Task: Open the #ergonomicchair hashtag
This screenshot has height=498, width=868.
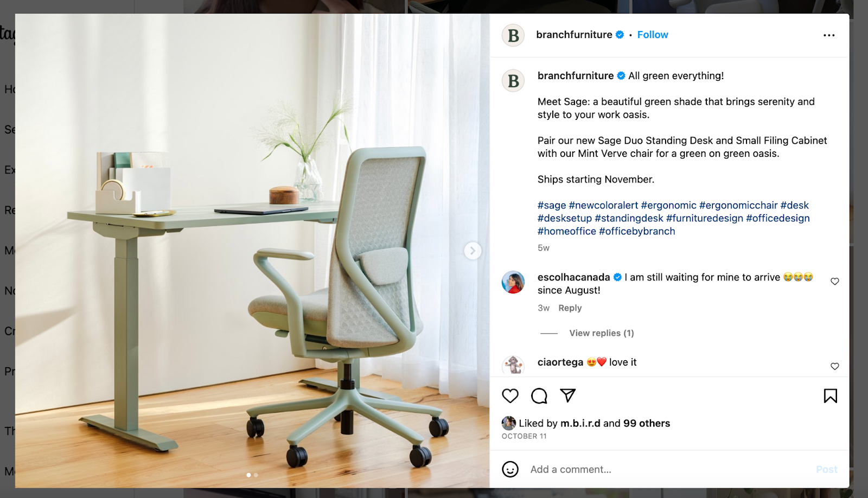Action: click(738, 205)
